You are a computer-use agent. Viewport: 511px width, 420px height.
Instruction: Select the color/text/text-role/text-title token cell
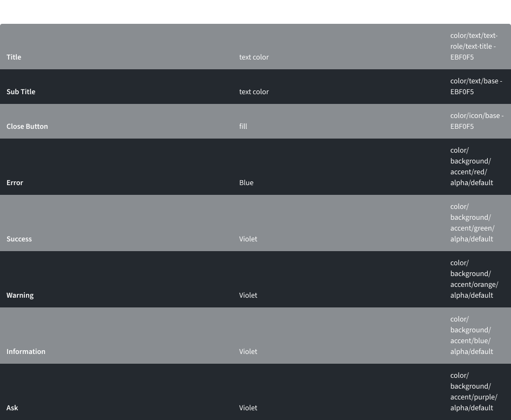(x=474, y=46)
